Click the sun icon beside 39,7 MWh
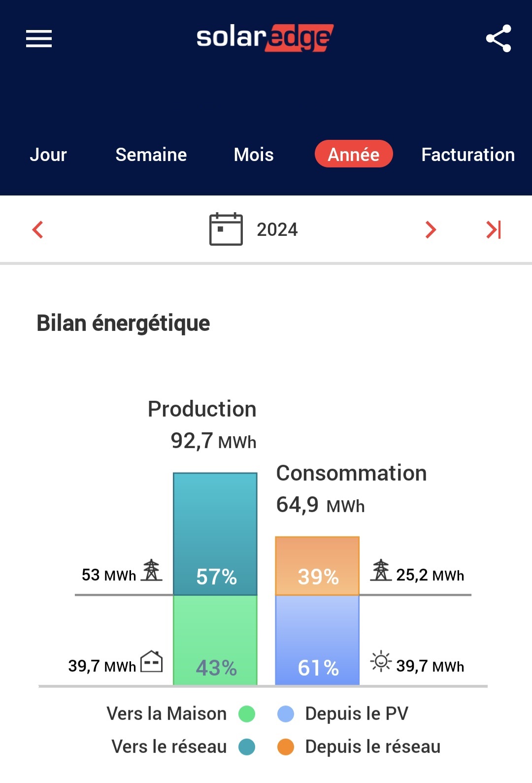The image size is (532, 783). (x=381, y=661)
